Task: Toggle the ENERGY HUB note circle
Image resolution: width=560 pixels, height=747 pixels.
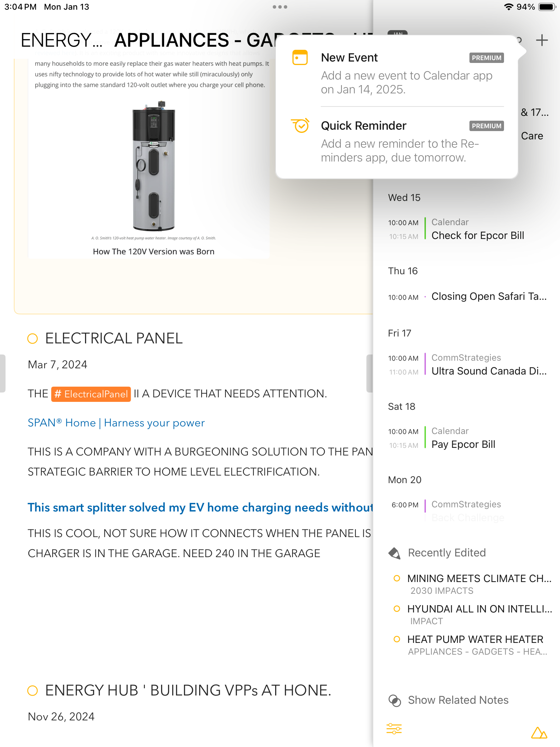Action: 32,691
